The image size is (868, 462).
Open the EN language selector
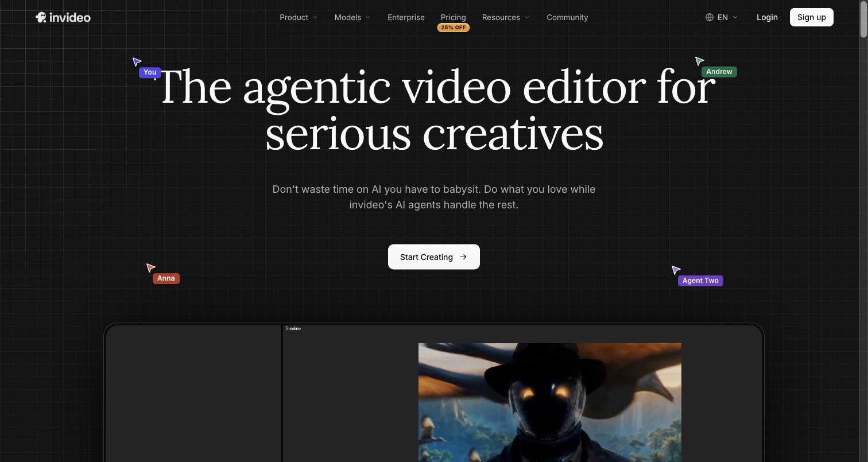[722, 17]
